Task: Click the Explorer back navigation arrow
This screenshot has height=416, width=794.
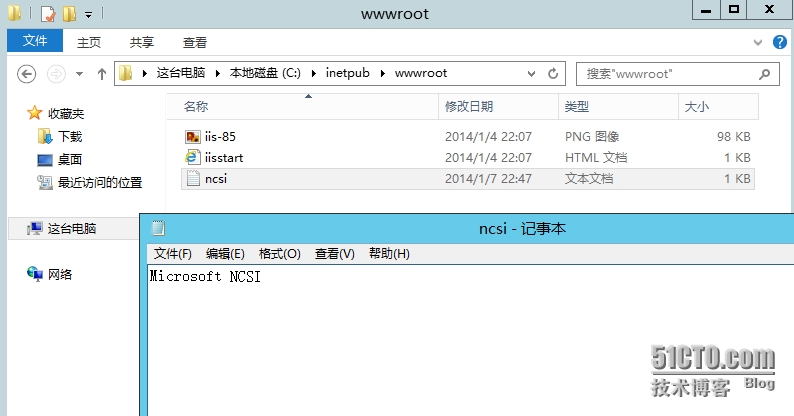Action: [26, 74]
